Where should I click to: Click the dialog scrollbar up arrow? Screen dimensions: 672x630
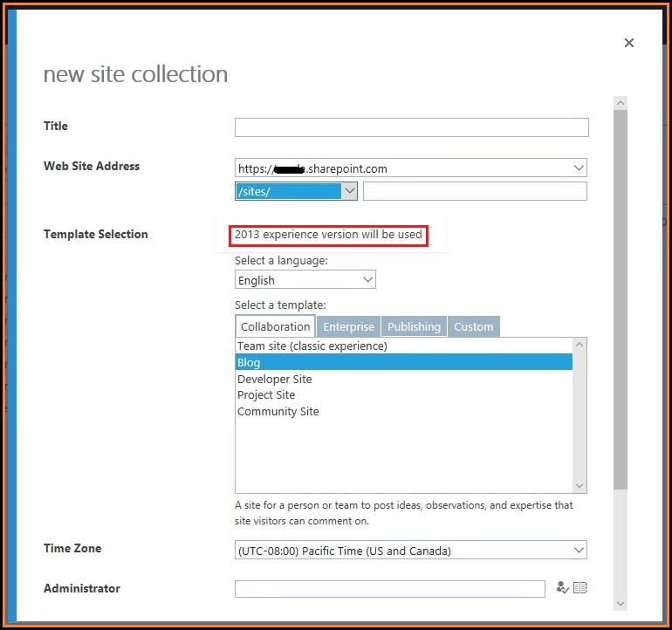621,104
